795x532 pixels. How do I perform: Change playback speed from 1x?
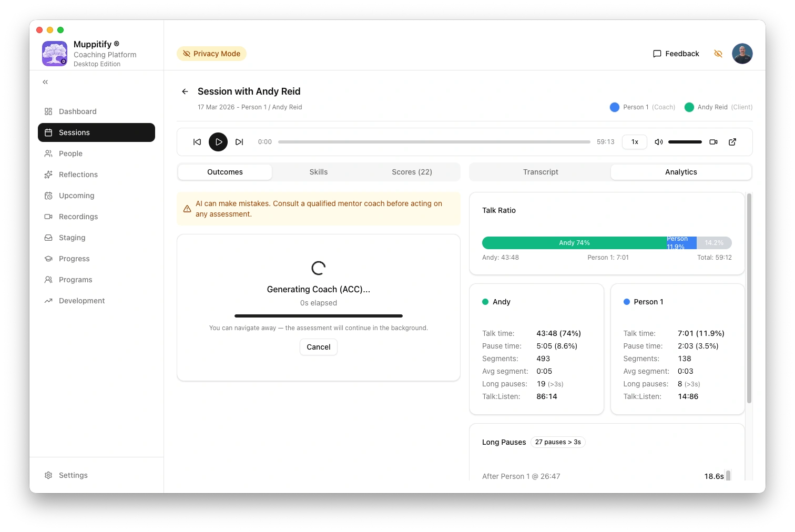(x=635, y=142)
